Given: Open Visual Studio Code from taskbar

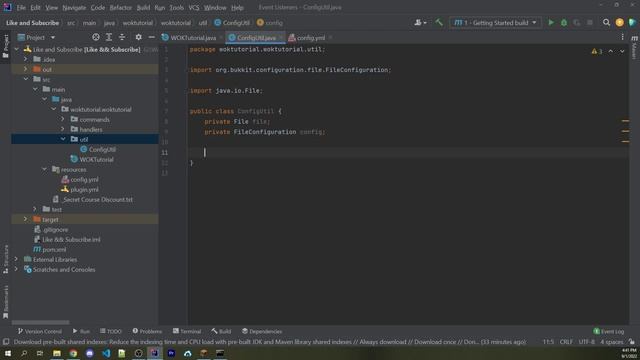Looking at the screenshot, I should pyautogui.click(x=106, y=353).
